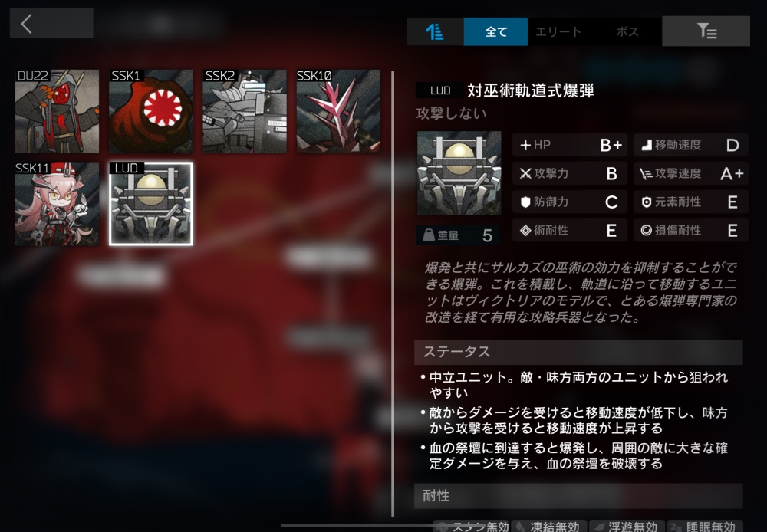Click the 耐性 section header
767x532 pixels.
click(x=578, y=496)
